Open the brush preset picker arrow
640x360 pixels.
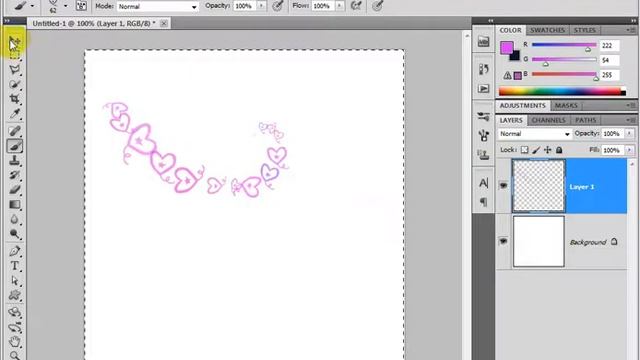coord(66,6)
